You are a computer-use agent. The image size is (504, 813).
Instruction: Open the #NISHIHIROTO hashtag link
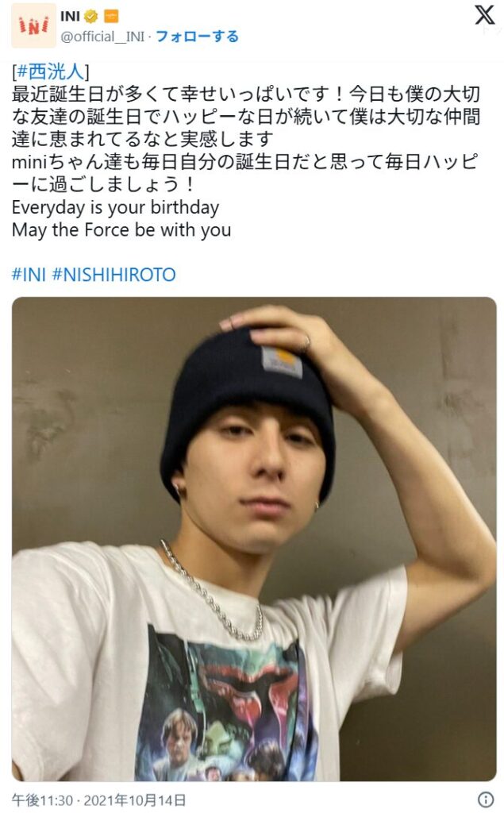[x=114, y=274]
